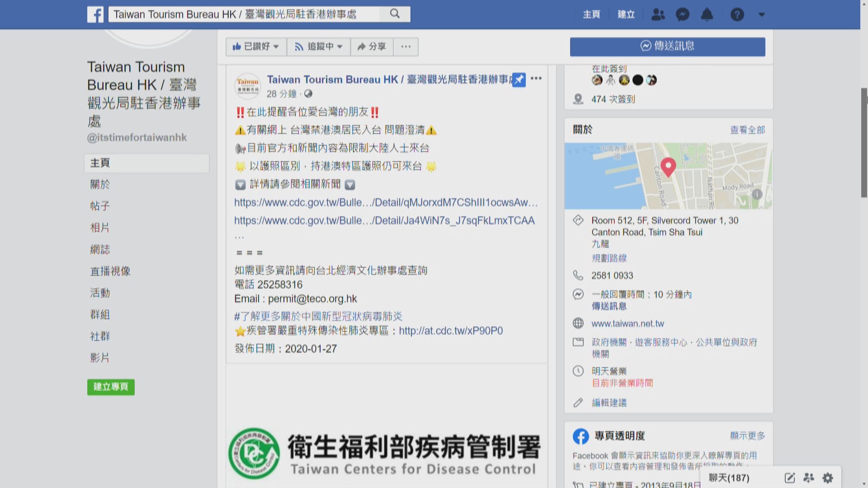Open the Messenger icon in the navigation bar

click(682, 14)
